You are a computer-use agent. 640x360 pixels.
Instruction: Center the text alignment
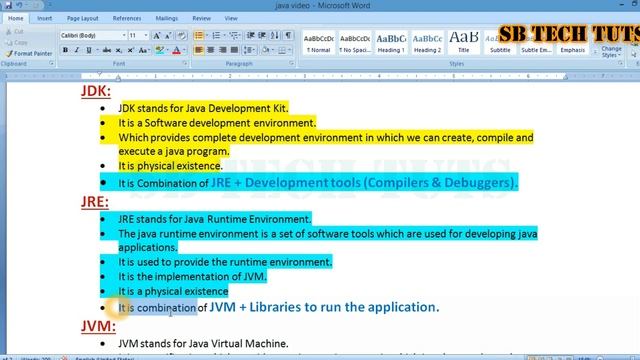click(211, 50)
